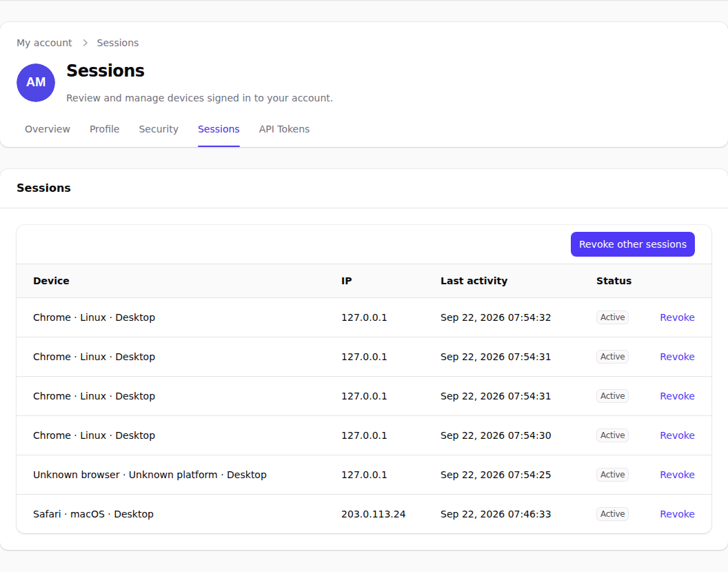Click 'Safari · macOS · Desktop' device text
Image resolution: width=728 pixels, height=572 pixels.
click(x=93, y=514)
